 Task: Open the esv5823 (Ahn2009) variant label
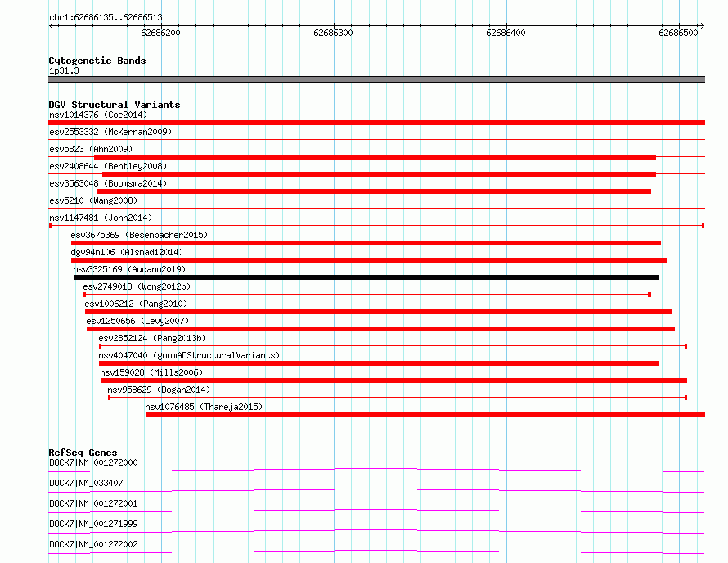tap(91, 149)
